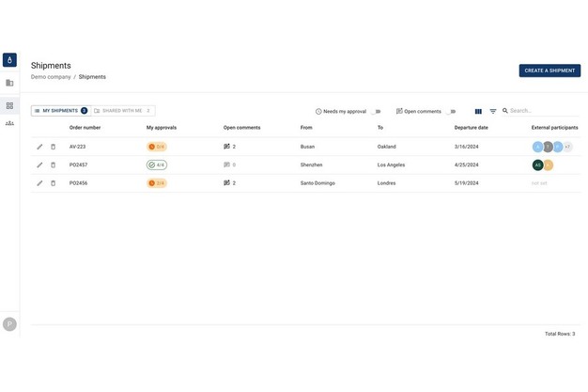Viewport: 588px width, 392px height.
Task: Switch to the Shared With Me tab
Action: coord(123,111)
